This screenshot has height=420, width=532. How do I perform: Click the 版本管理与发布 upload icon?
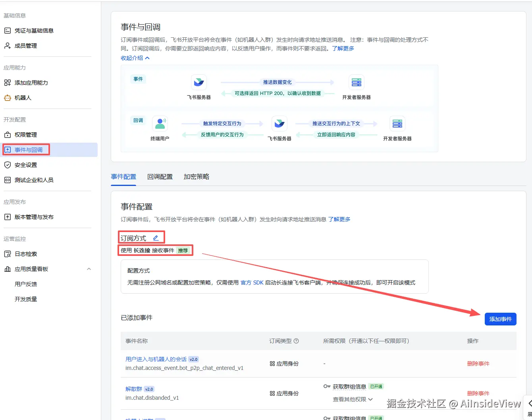click(8, 217)
